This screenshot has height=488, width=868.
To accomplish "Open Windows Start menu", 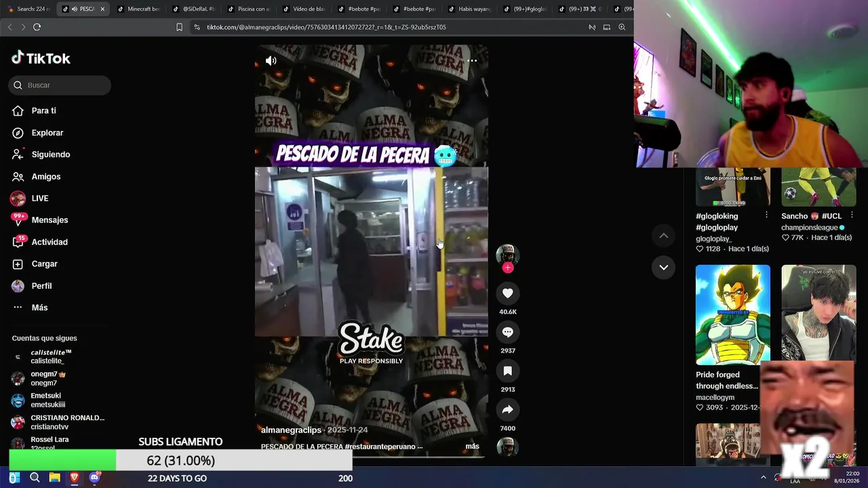I will 14,478.
